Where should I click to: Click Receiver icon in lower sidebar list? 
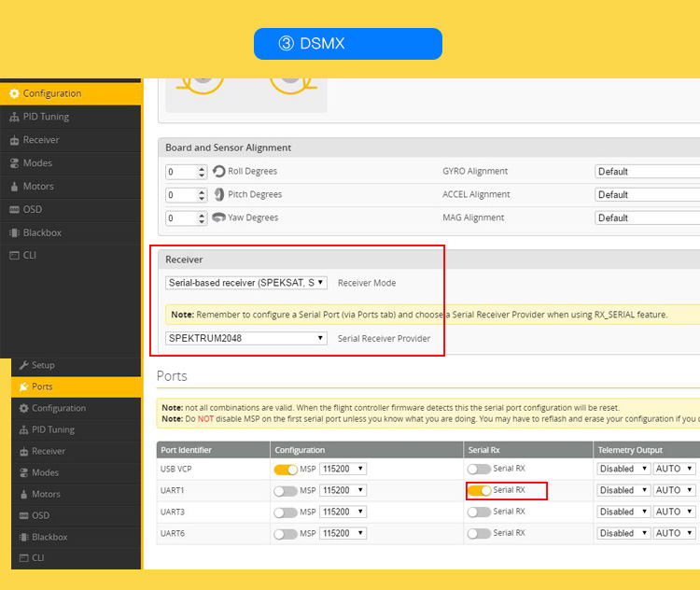[x=24, y=451]
